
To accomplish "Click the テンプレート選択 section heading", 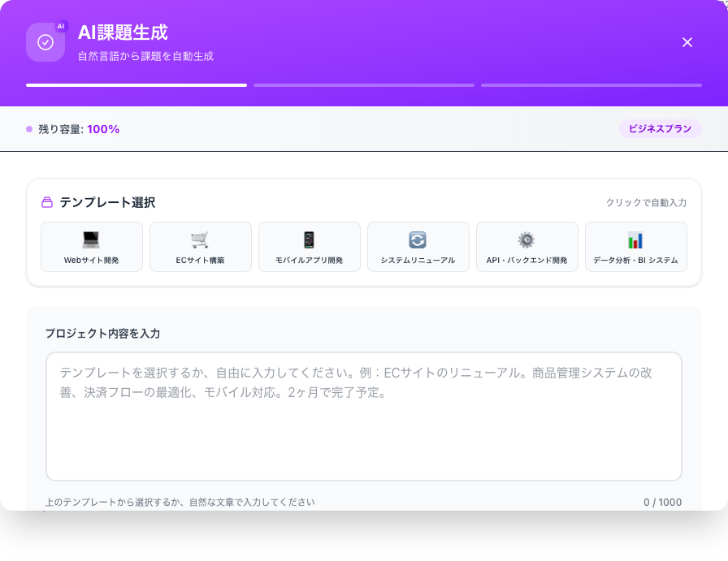I will 107,203.
